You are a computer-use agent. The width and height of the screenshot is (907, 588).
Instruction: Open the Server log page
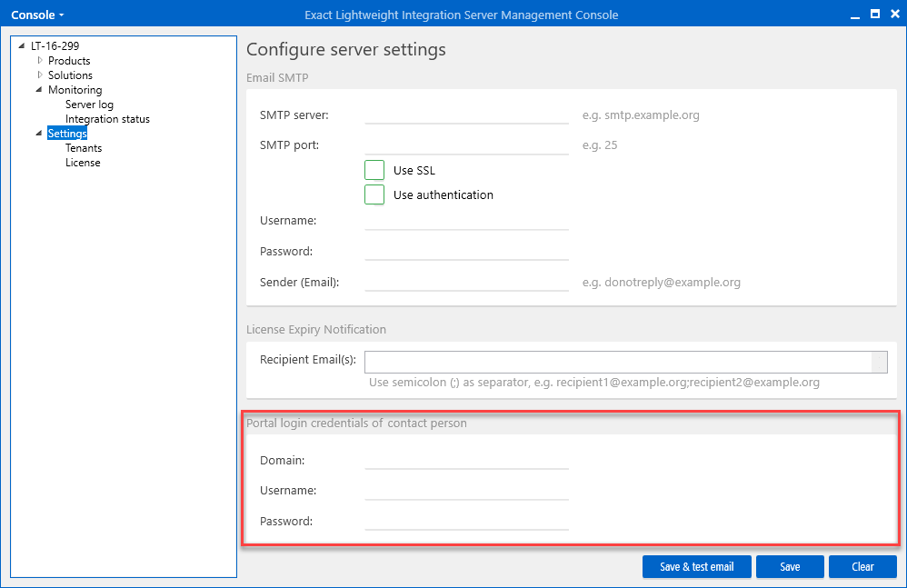(x=89, y=105)
